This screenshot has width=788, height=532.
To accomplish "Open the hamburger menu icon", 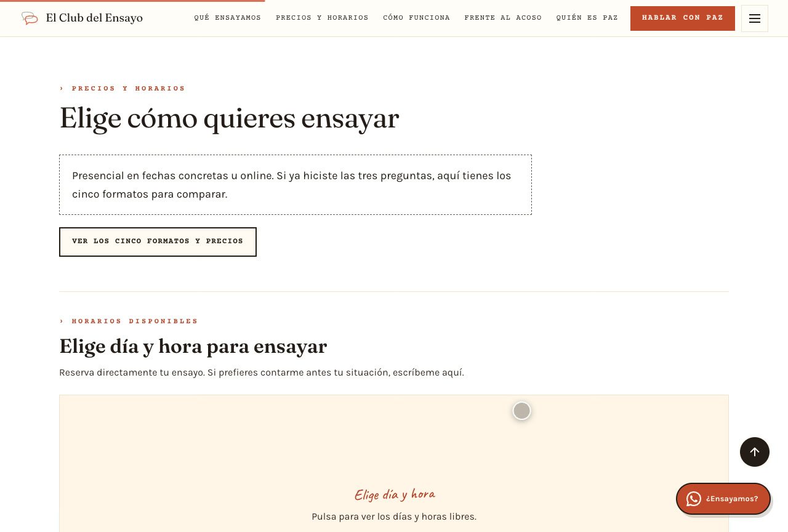I will (755, 18).
